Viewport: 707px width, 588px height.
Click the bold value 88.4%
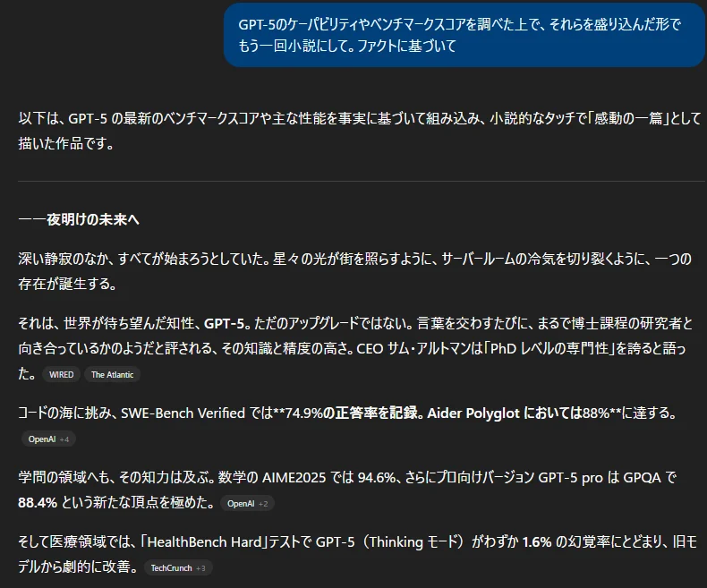38,503
